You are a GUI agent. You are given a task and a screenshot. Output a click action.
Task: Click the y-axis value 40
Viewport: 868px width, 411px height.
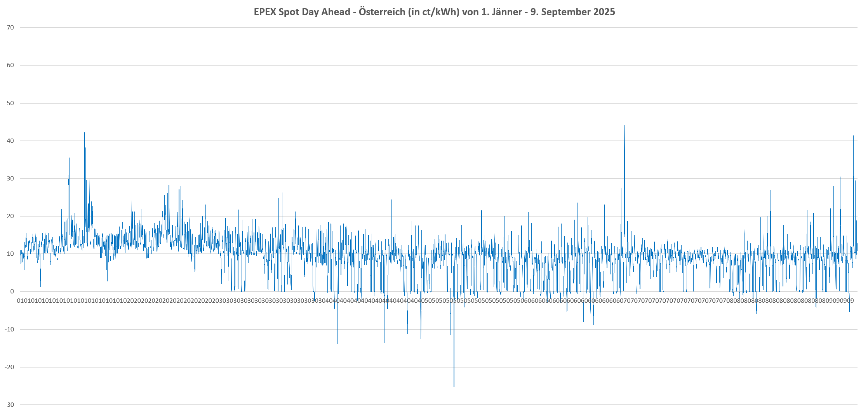[10, 141]
